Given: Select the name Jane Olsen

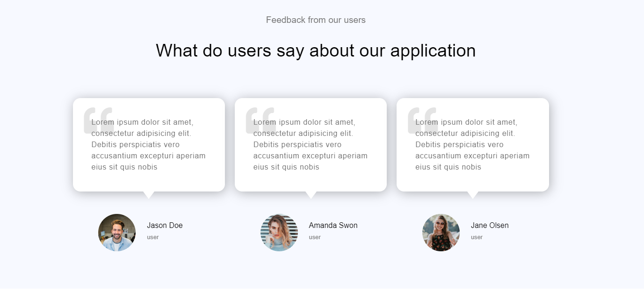Looking at the screenshot, I should click(x=490, y=225).
